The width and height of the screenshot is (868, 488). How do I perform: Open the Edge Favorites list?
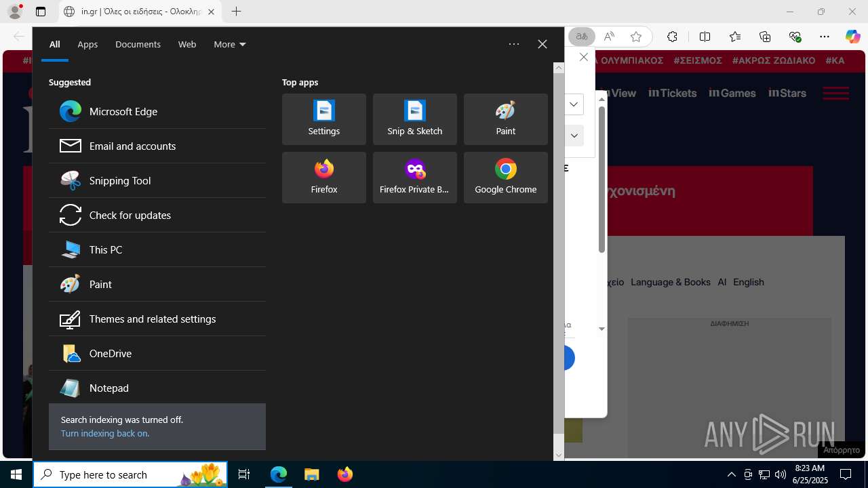pyautogui.click(x=735, y=37)
